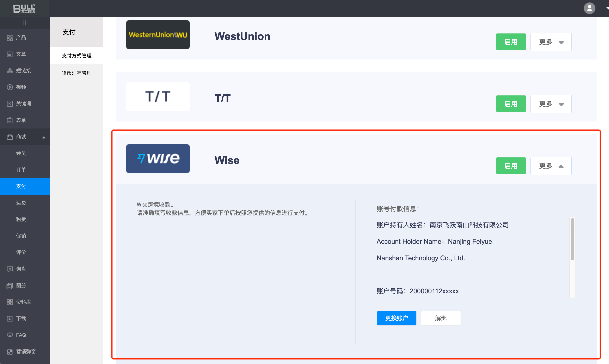Click the keywords (关键词) K icon
This screenshot has width=609, height=364.
click(x=10, y=104)
